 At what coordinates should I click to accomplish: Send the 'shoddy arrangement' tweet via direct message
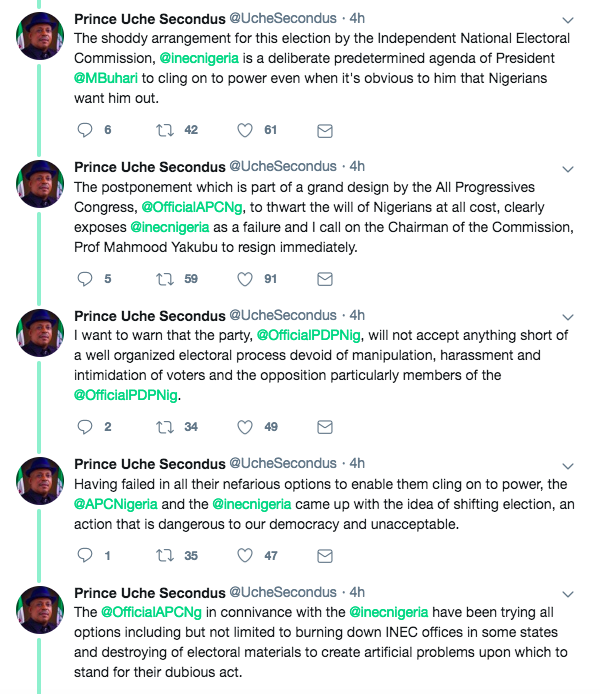325,131
